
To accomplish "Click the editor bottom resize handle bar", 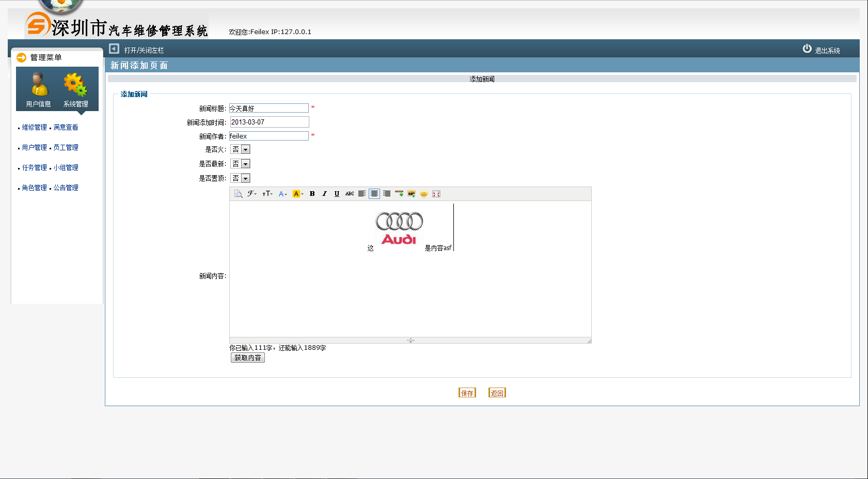I will click(x=411, y=340).
